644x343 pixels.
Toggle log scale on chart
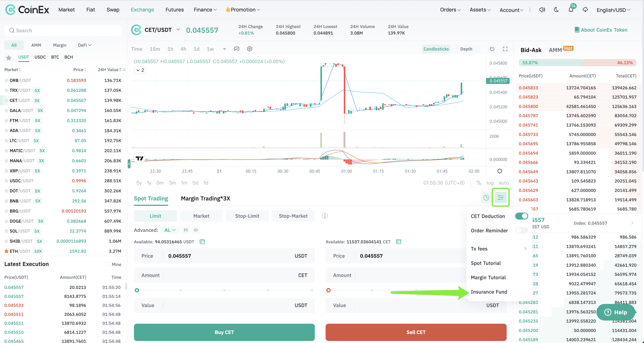[490, 183]
